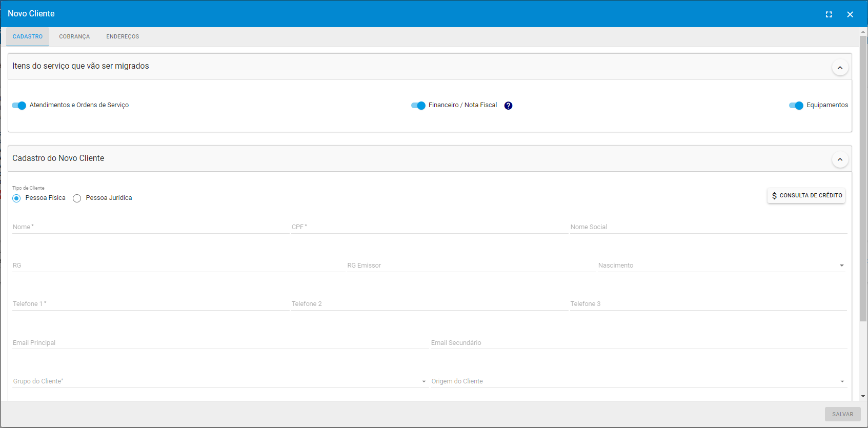Click the scrollbar up arrow
Screen dimensions: 868x428
click(x=863, y=32)
